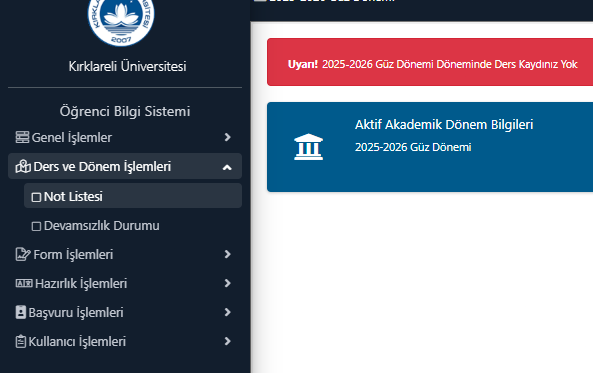Select the Ders ve Dönem İşlemleri menu
The width and height of the screenshot is (593, 373).
point(125,166)
